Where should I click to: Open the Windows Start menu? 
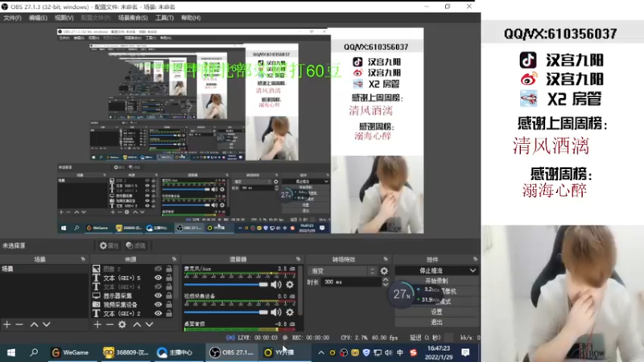pos(11,352)
